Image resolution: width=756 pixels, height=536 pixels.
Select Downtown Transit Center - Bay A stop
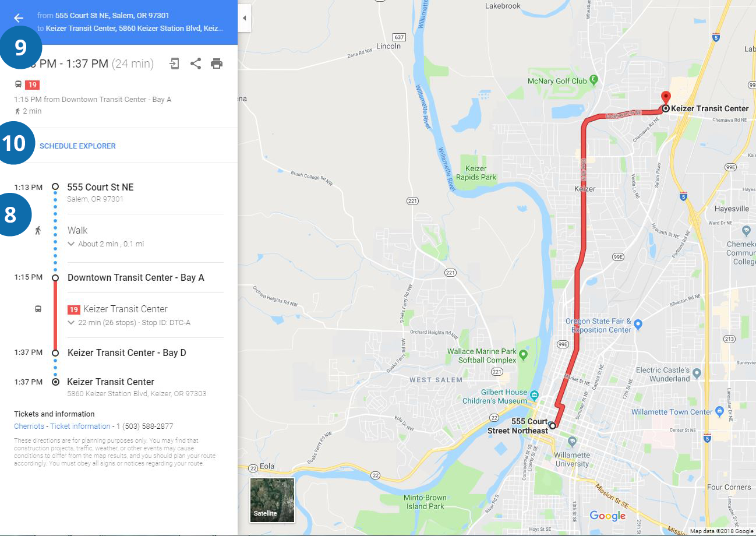click(x=136, y=277)
